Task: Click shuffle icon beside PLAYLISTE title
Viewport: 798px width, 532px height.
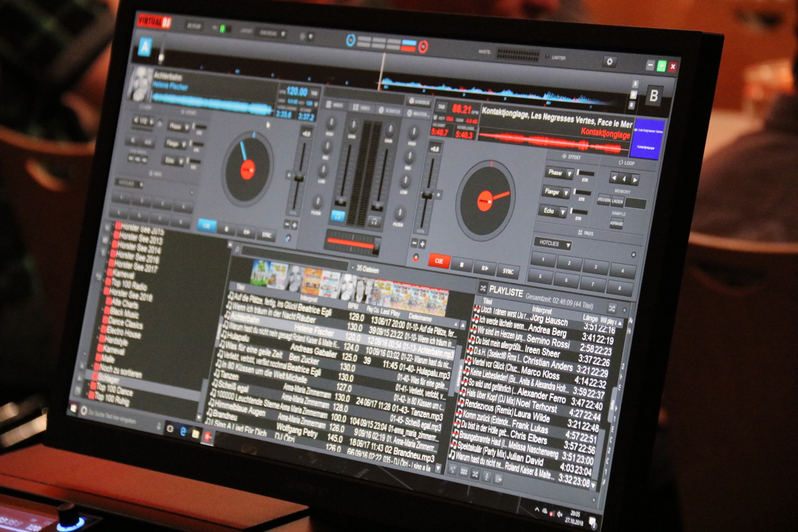Action: [483, 288]
